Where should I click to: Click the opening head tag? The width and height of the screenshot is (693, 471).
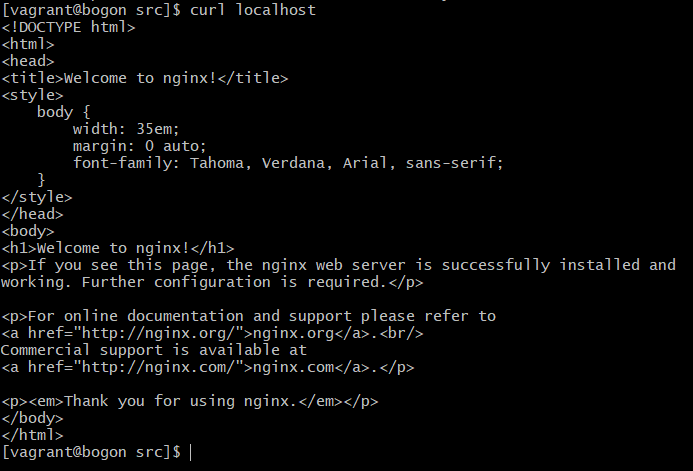coord(28,61)
